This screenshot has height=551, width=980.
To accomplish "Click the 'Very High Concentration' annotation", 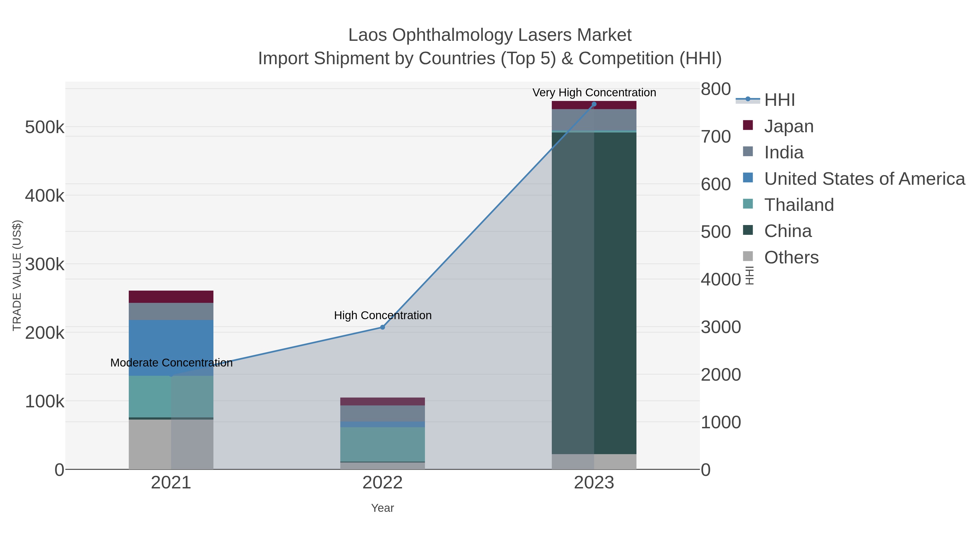I will 594,93.
